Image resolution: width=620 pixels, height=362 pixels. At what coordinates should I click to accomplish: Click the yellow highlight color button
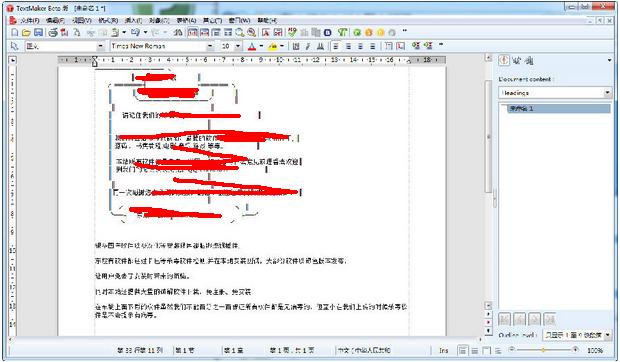pos(272,46)
